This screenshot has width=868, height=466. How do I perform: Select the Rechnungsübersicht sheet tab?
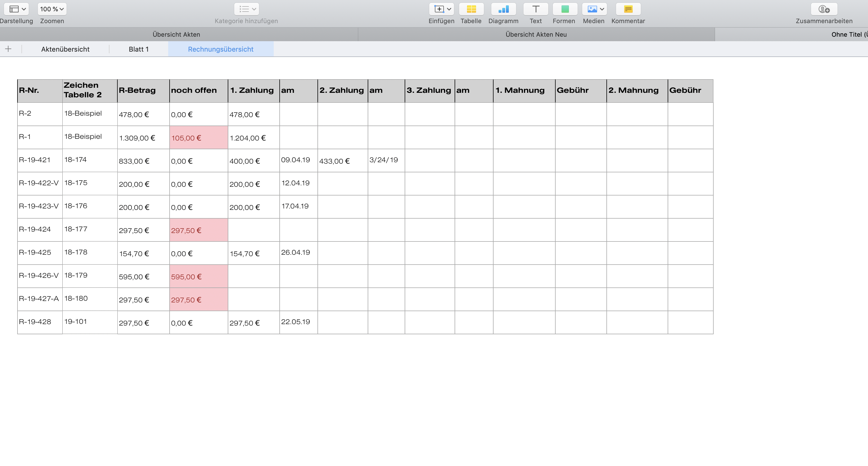point(221,49)
